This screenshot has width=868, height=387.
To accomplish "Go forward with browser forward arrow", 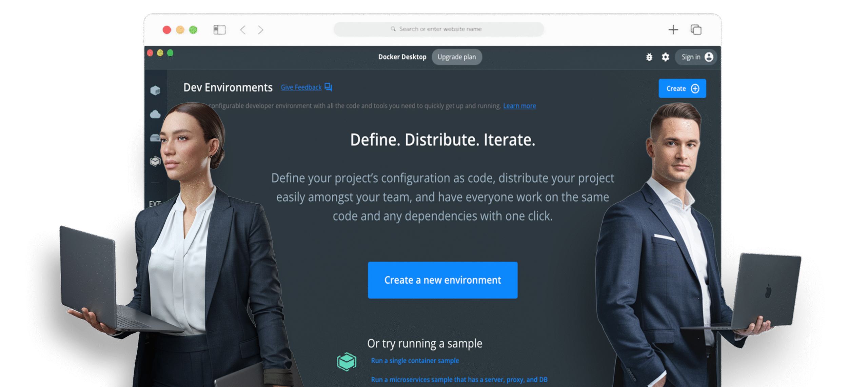I will coord(260,30).
